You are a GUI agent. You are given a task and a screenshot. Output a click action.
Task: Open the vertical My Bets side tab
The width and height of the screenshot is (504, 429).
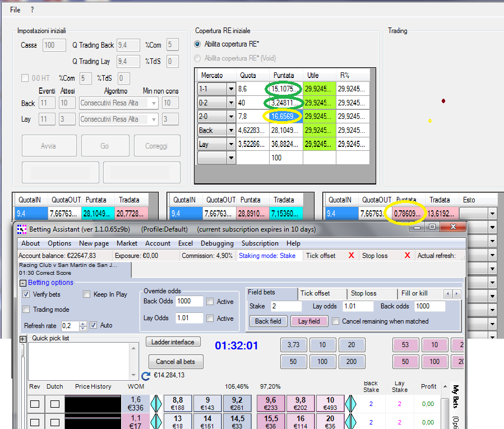pos(455,396)
